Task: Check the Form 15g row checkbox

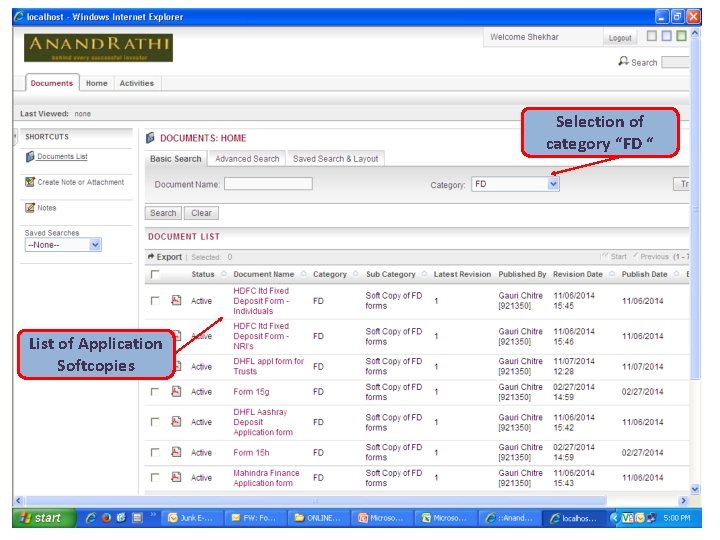Action: (x=155, y=392)
